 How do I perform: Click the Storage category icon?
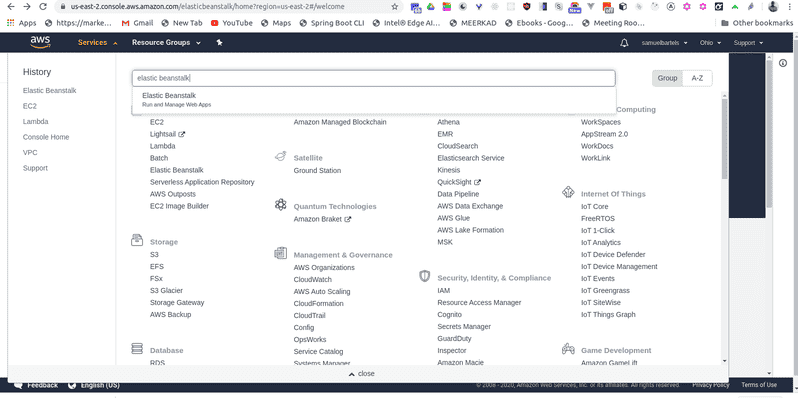coord(136,240)
